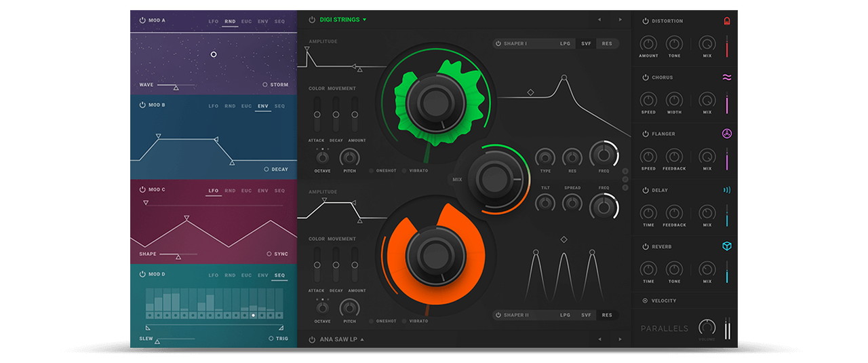
Task: Toggle the Mod A power icon
Action: pyautogui.click(x=142, y=20)
